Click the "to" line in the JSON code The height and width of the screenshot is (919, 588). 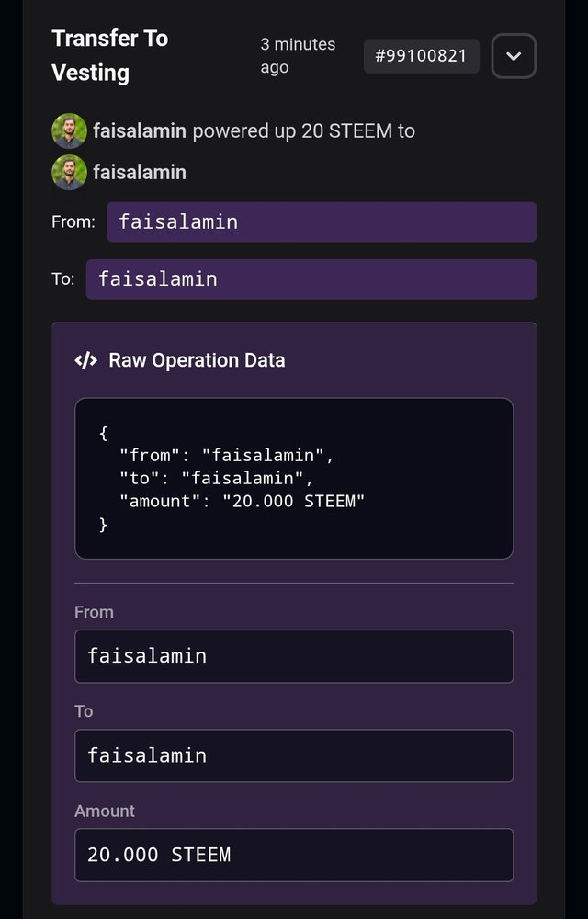coord(212,478)
